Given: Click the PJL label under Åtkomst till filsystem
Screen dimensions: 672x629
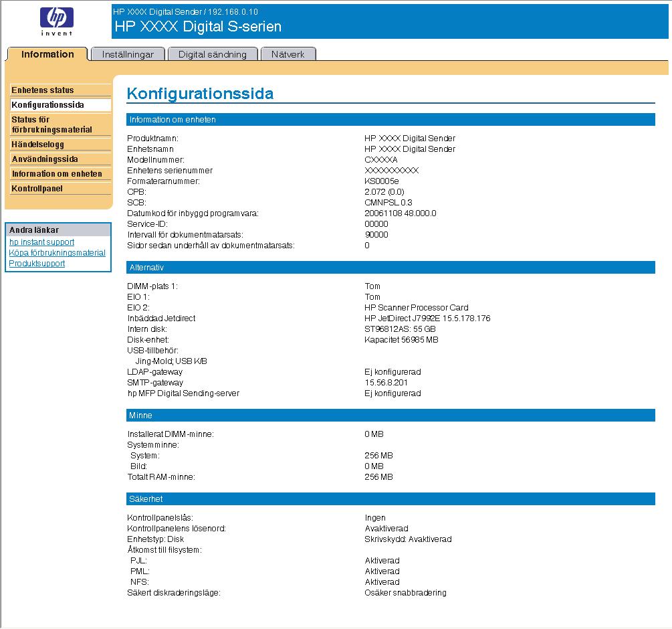Looking at the screenshot, I should click(x=139, y=560).
